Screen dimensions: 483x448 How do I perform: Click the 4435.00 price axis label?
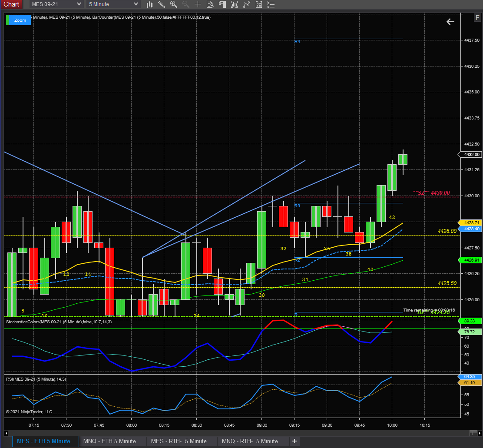472,92
